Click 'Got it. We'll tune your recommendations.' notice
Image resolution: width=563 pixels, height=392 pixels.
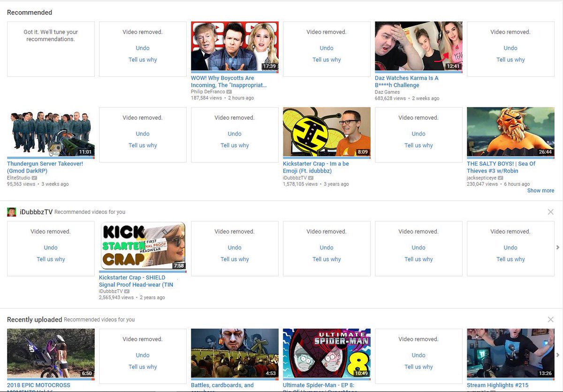pyautogui.click(x=51, y=36)
